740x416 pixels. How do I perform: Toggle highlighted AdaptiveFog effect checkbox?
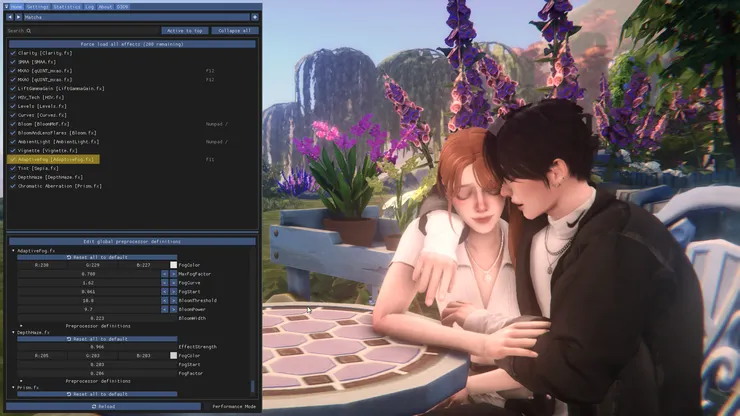(x=13, y=160)
